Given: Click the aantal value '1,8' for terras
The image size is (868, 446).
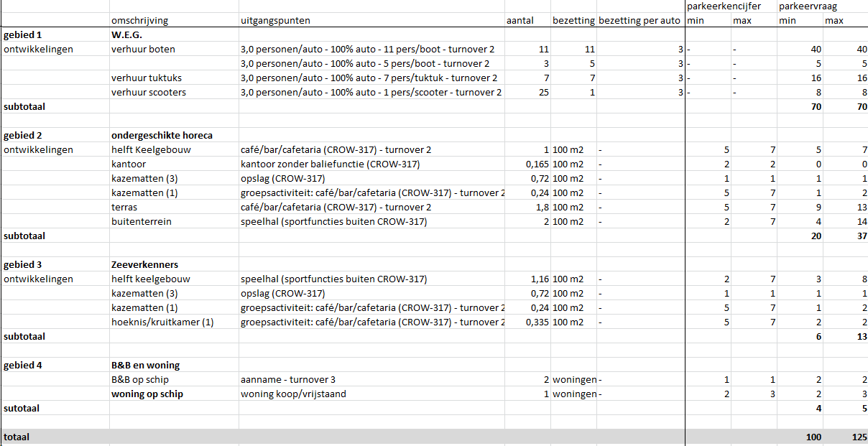Looking at the screenshot, I should pyautogui.click(x=542, y=207).
